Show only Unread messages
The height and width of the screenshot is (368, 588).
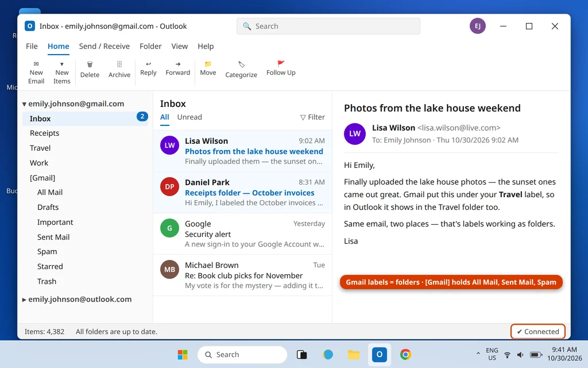click(189, 117)
